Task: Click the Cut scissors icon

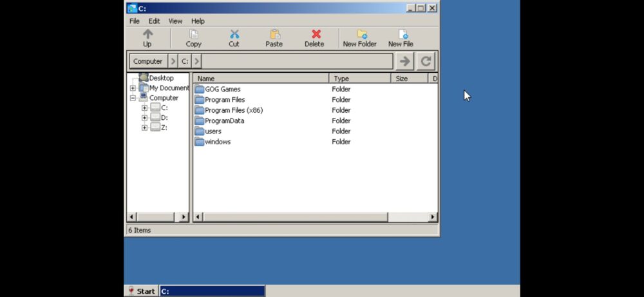Action: click(234, 35)
